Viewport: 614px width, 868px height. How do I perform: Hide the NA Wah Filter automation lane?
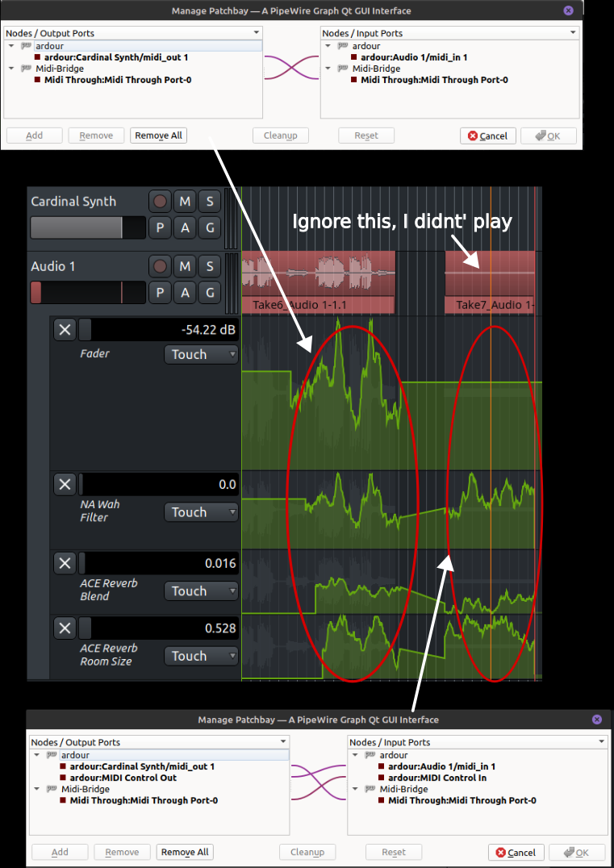pos(65,484)
